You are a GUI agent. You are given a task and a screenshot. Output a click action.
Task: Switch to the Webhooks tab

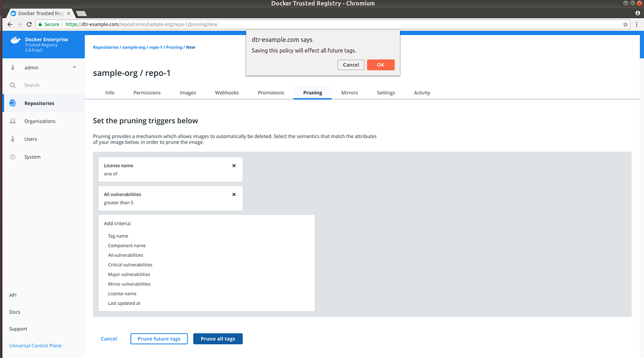tap(227, 93)
